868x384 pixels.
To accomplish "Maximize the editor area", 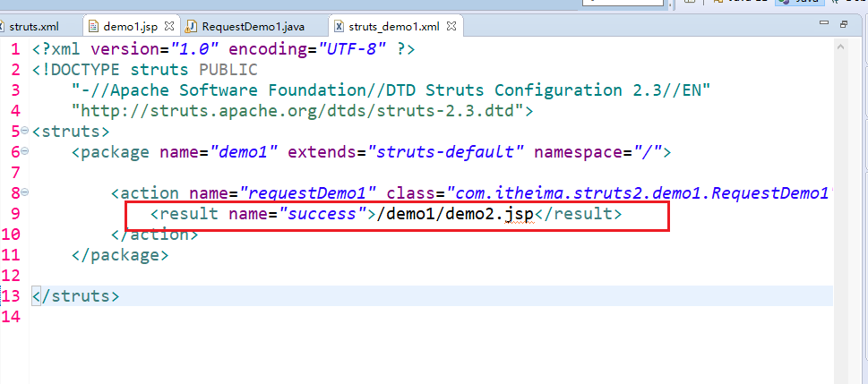I will coord(844,24).
